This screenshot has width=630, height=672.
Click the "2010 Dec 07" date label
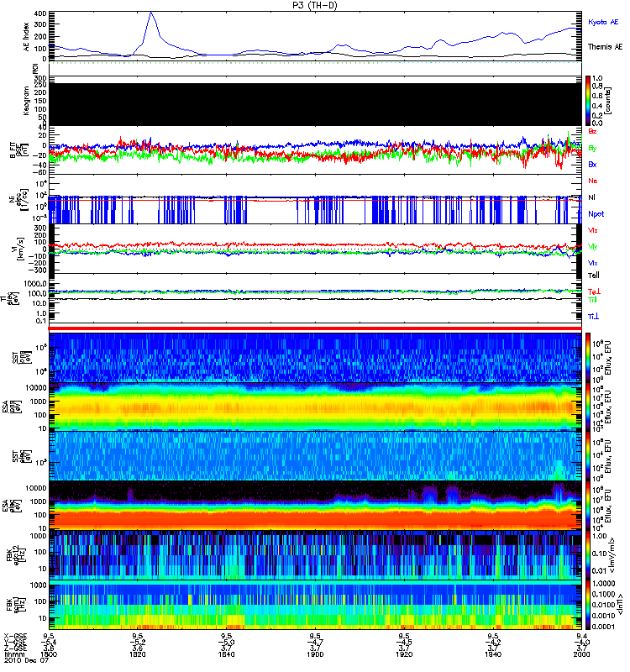click(26, 660)
